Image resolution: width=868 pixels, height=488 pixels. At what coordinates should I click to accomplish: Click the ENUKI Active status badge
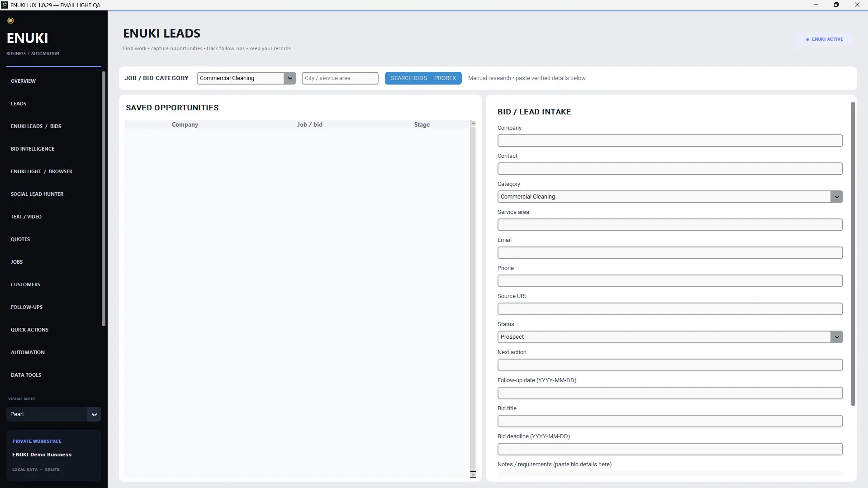[x=824, y=39]
